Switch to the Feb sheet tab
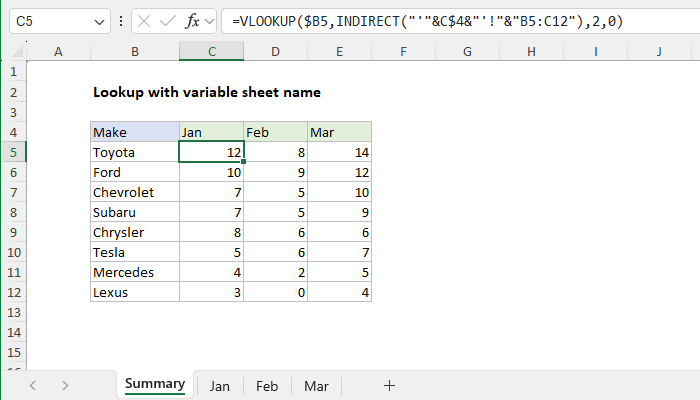 [x=267, y=386]
